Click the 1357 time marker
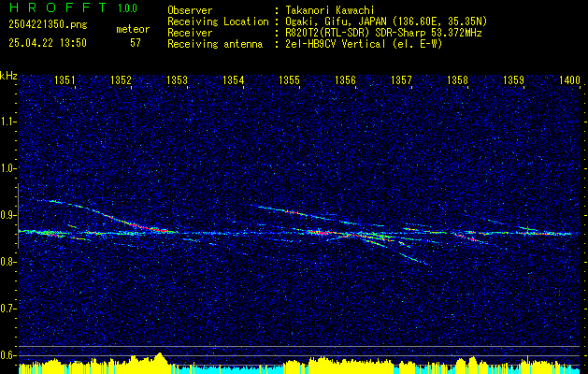 pyautogui.click(x=402, y=79)
